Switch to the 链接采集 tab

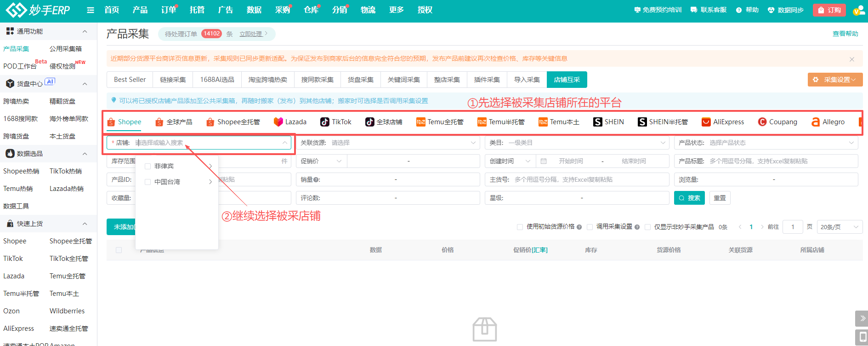(x=173, y=80)
